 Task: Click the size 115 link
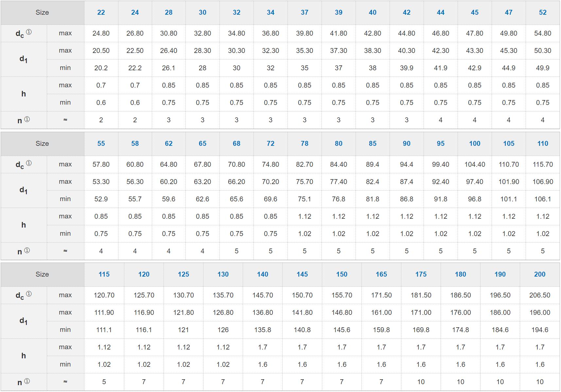[104, 274]
